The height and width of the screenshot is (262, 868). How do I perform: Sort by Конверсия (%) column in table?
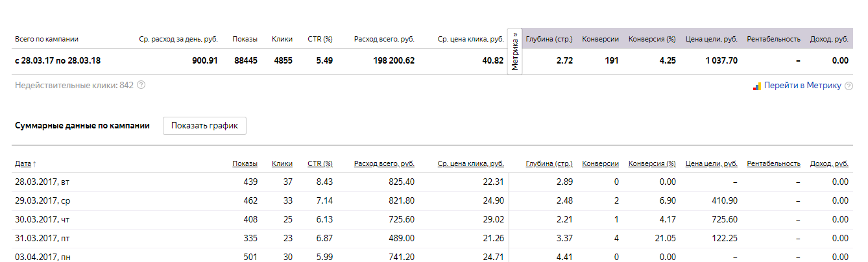[652, 163]
